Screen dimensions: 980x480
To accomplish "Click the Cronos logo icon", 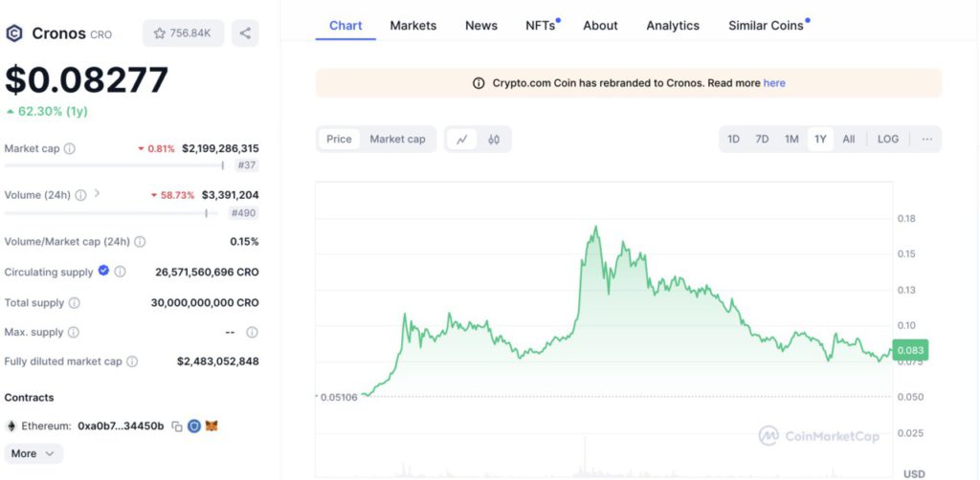I will click(13, 33).
